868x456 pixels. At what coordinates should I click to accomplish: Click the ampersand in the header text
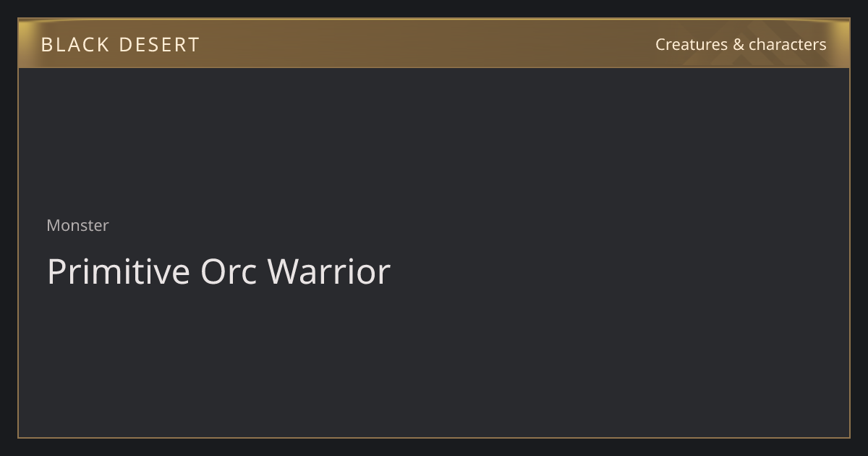[738, 44]
